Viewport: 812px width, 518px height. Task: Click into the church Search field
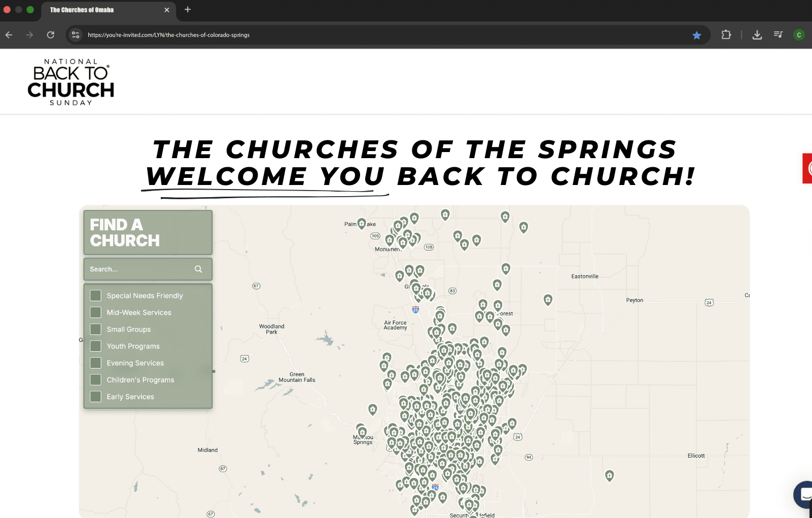coord(139,269)
